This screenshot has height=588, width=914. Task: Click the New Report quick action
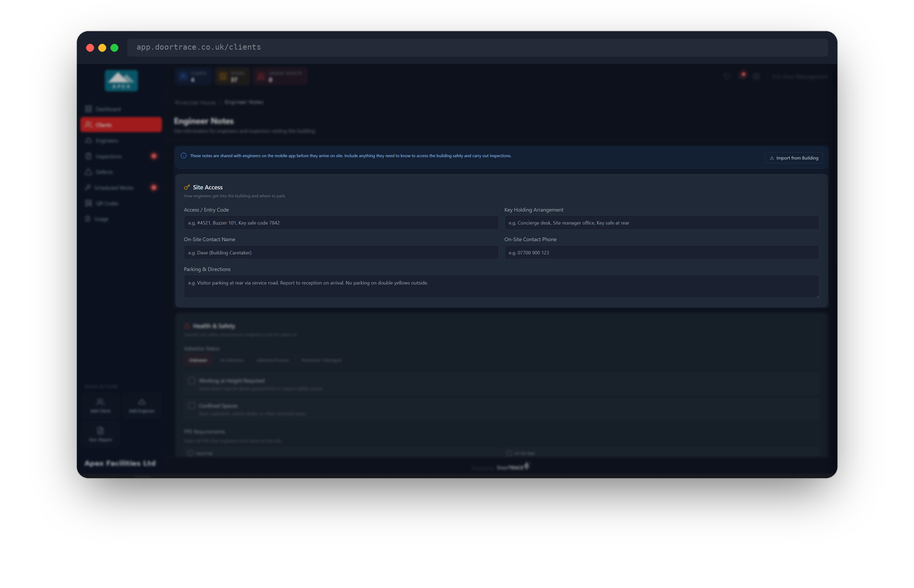[100, 434]
